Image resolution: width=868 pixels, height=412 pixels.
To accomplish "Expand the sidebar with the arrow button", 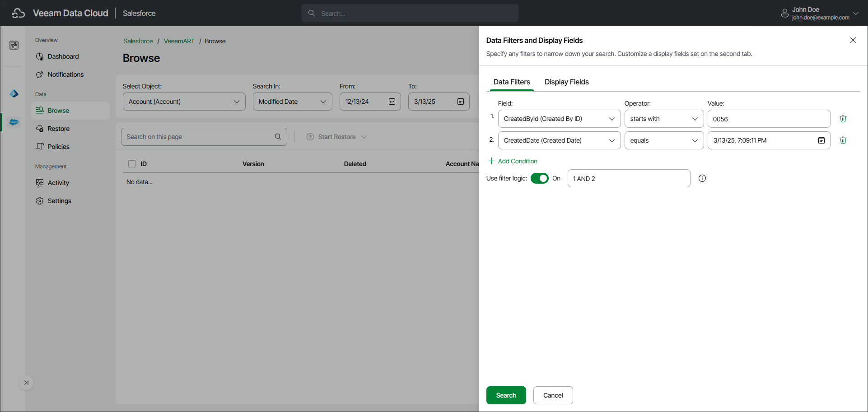I will point(26,383).
